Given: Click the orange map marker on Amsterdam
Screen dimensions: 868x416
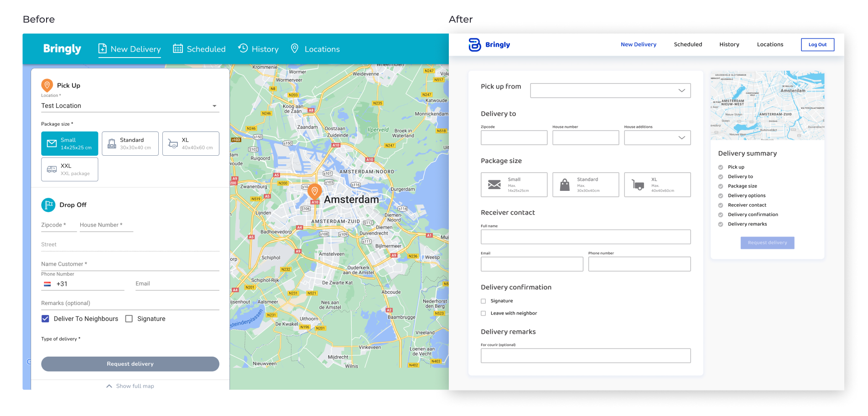Looking at the screenshot, I should (x=315, y=191).
